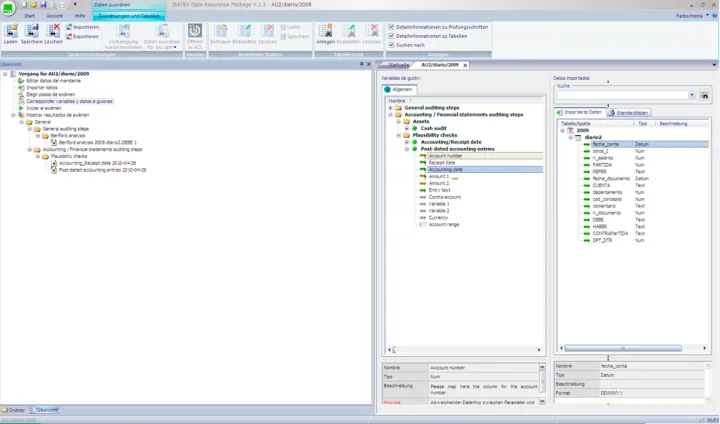Click the Importieren icon

coord(69,26)
